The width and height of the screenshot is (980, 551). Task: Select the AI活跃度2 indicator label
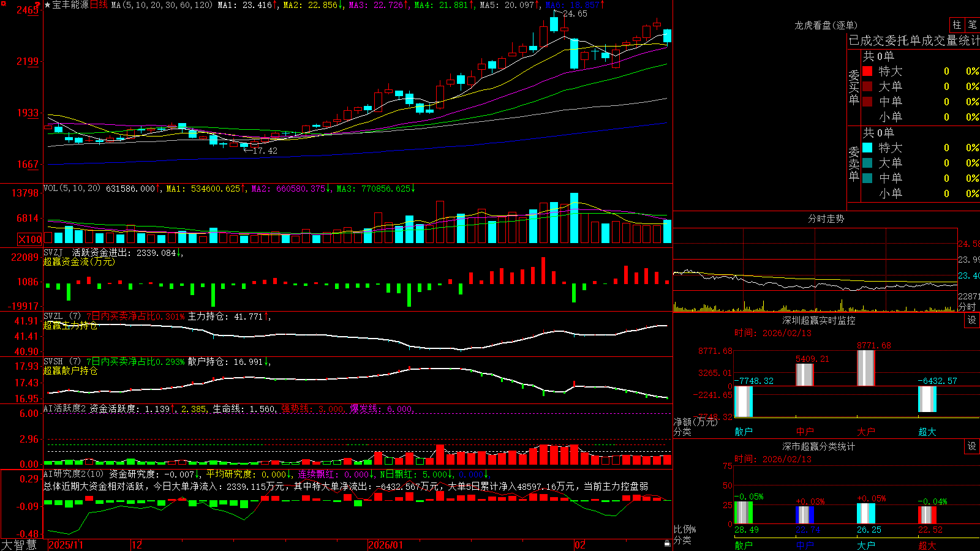click(65, 408)
